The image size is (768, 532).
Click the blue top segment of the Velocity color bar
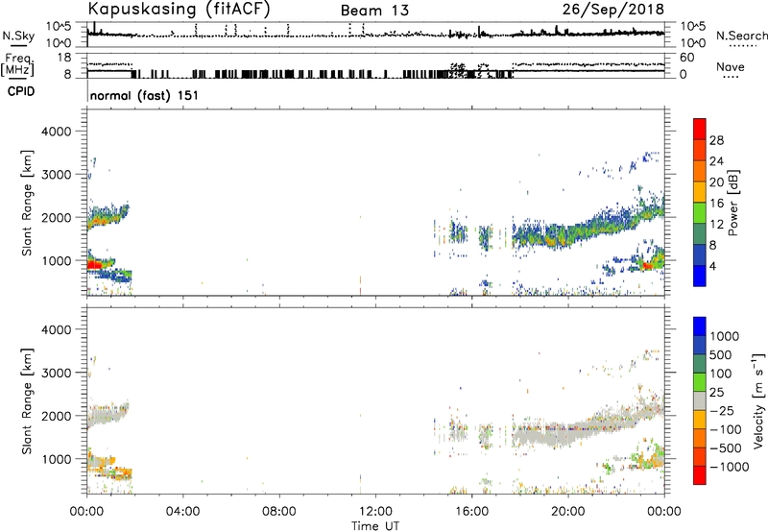point(700,326)
